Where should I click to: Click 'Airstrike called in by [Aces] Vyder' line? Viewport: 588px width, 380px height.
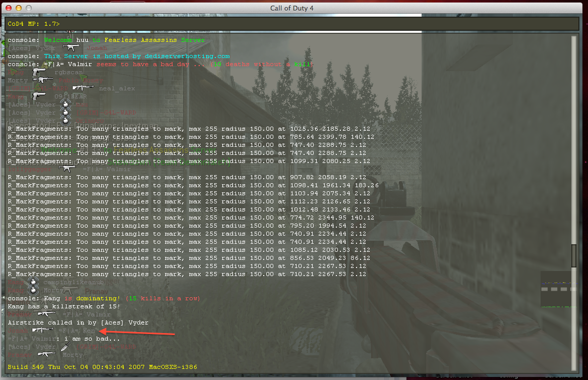coord(78,322)
